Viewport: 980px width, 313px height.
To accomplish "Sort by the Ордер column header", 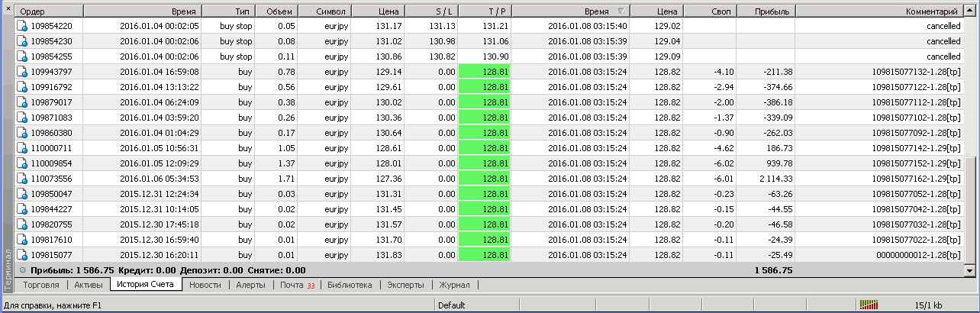I will click(47, 11).
